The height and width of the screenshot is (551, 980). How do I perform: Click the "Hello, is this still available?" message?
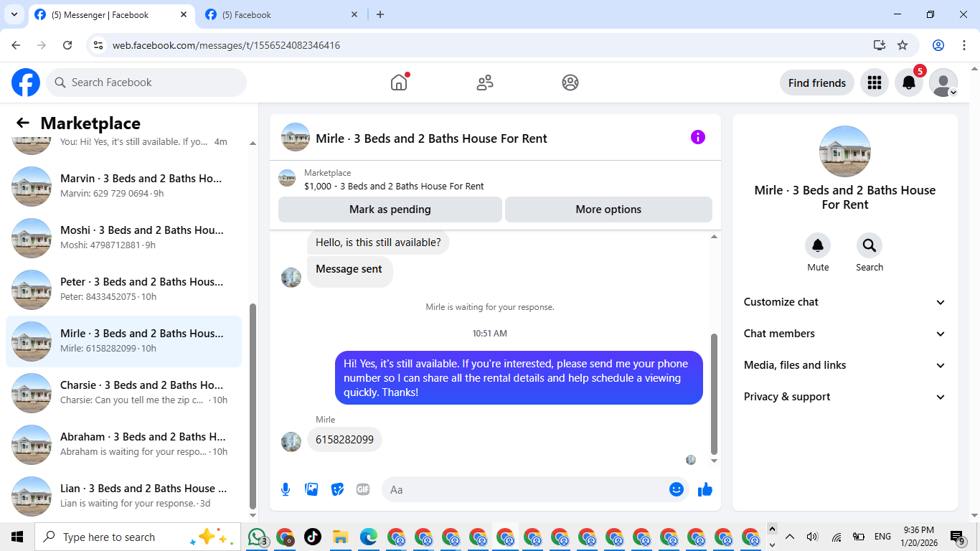(378, 242)
